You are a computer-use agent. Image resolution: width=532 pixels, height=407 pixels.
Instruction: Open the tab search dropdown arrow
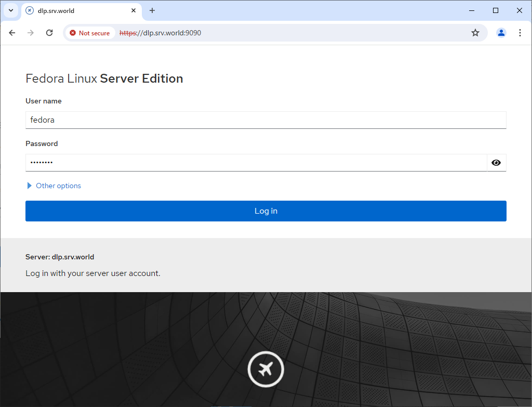point(11,10)
